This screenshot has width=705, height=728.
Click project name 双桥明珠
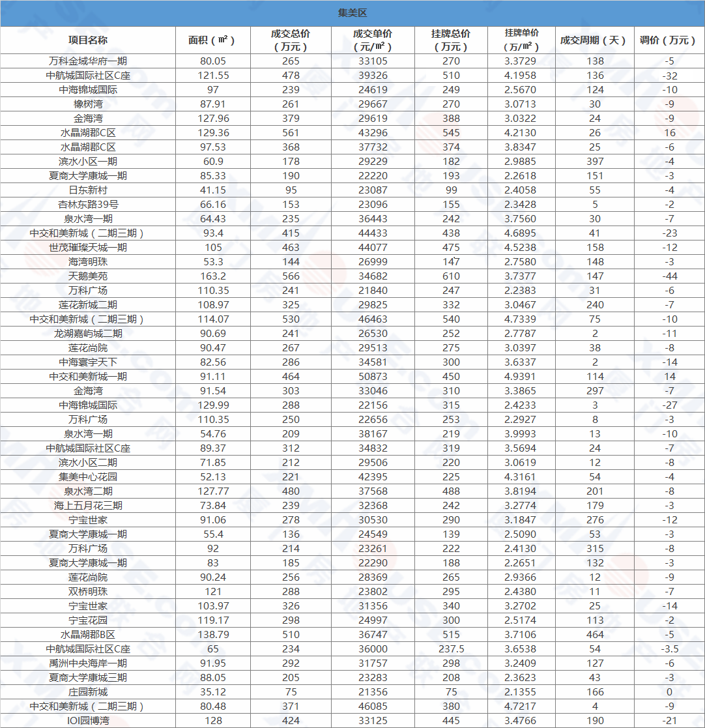[88, 592]
